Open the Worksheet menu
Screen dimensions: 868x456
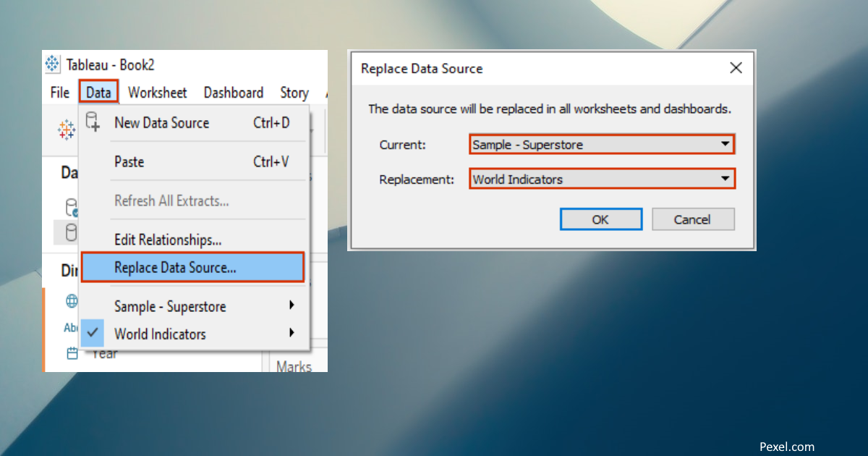pyautogui.click(x=158, y=93)
